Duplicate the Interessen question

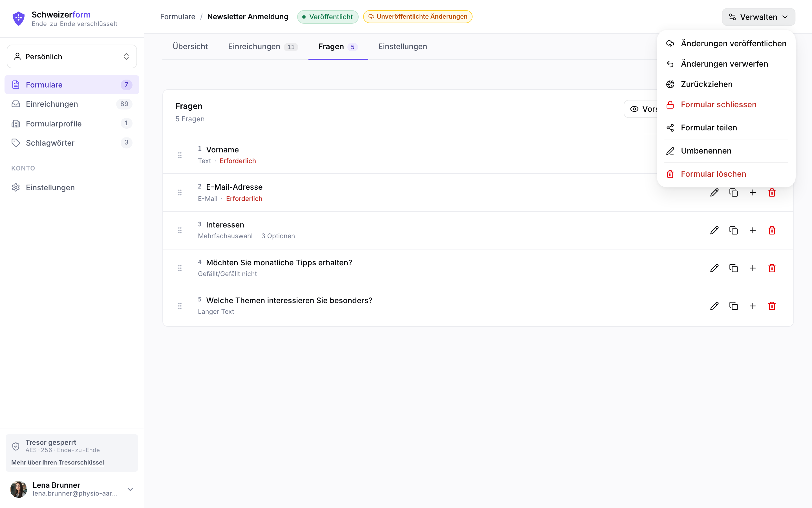pos(734,230)
